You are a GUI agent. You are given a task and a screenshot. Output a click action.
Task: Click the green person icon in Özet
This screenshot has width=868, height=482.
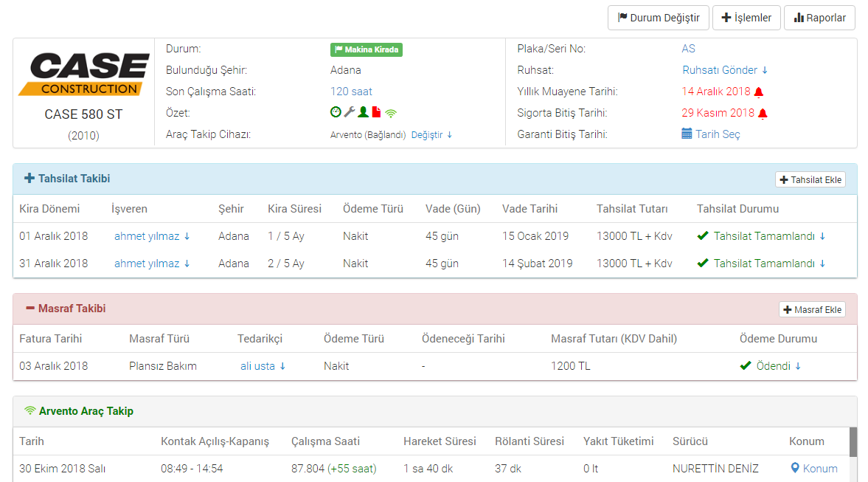coord(363,112)
